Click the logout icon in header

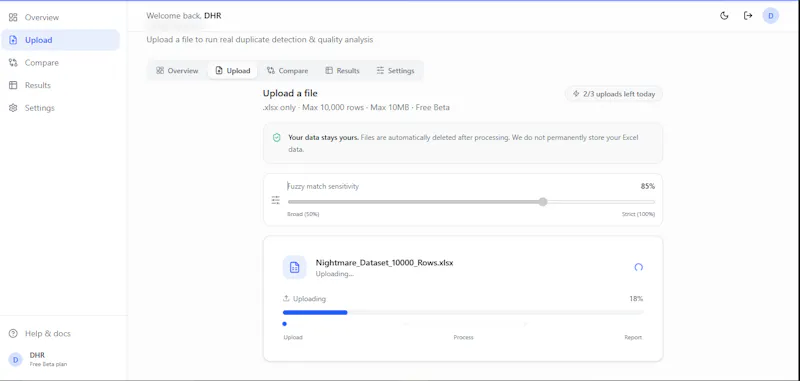click(x=747, y=16)
